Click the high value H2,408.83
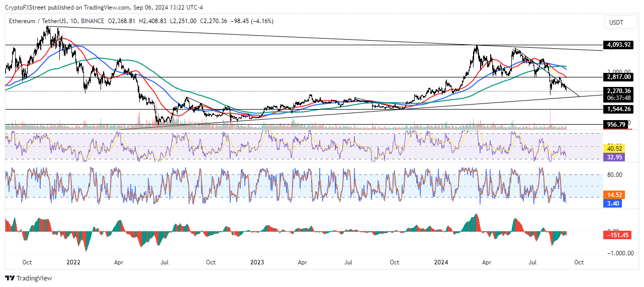 (153, 22)
